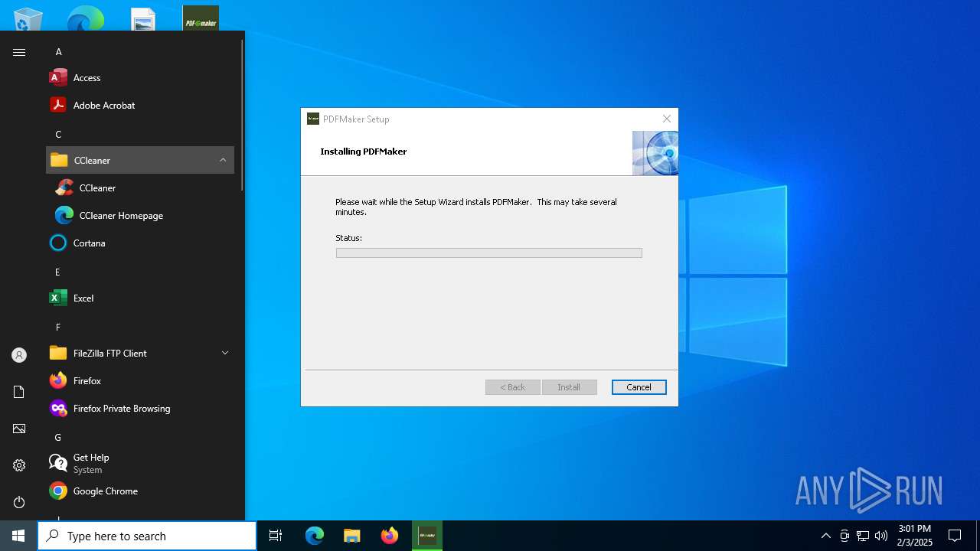Open the Access app in Start menu
Screen dimensions: 980x551
pos(140,77)
